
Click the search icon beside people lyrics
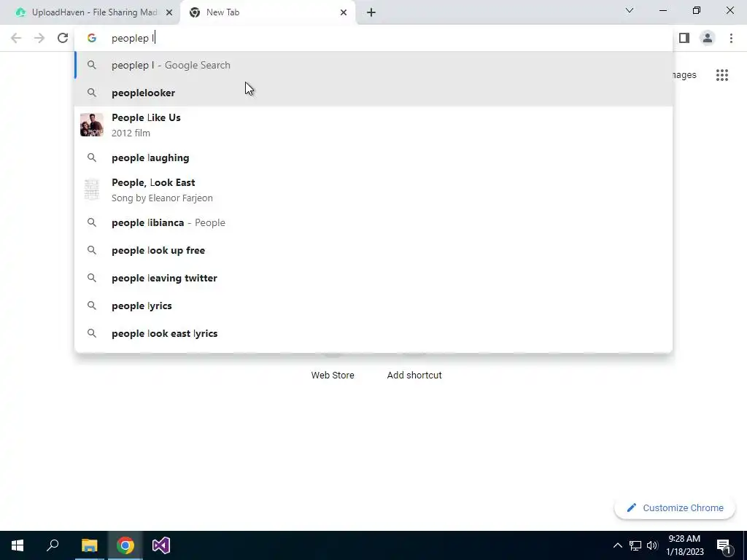[x=91, y=306]
